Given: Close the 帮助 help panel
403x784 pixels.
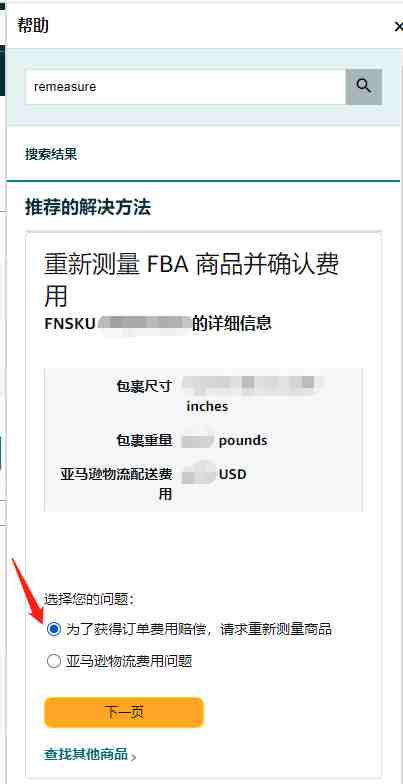Looking at the screenshot, I should [398, 26].
